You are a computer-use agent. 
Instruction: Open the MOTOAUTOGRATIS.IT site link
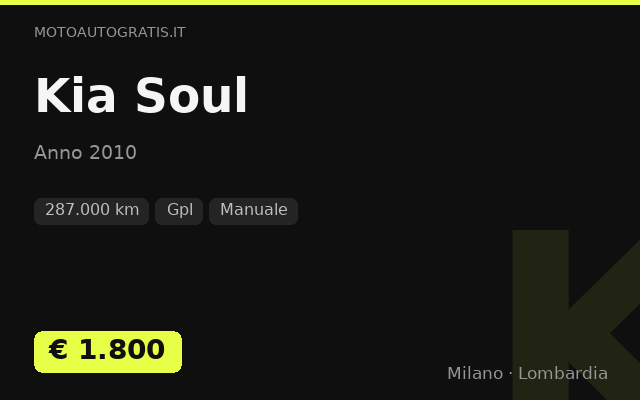pyautogui.click(x=110, y=32)
